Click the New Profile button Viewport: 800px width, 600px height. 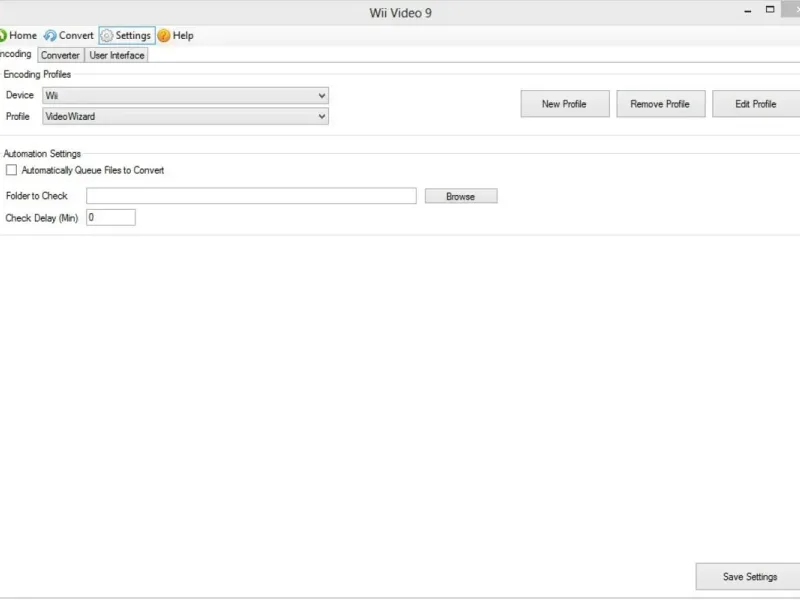point(565,104)
